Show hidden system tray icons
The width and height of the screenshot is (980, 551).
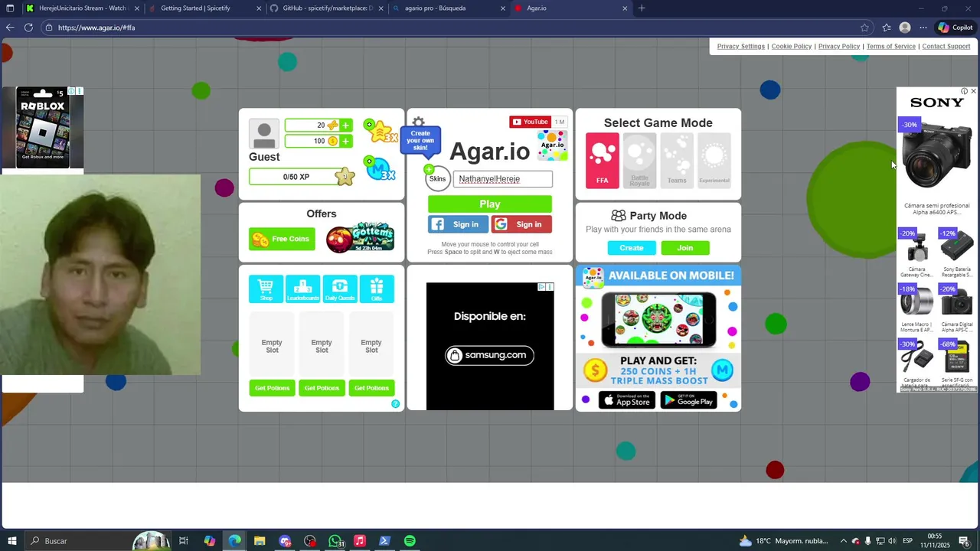(x=844, y=541)
